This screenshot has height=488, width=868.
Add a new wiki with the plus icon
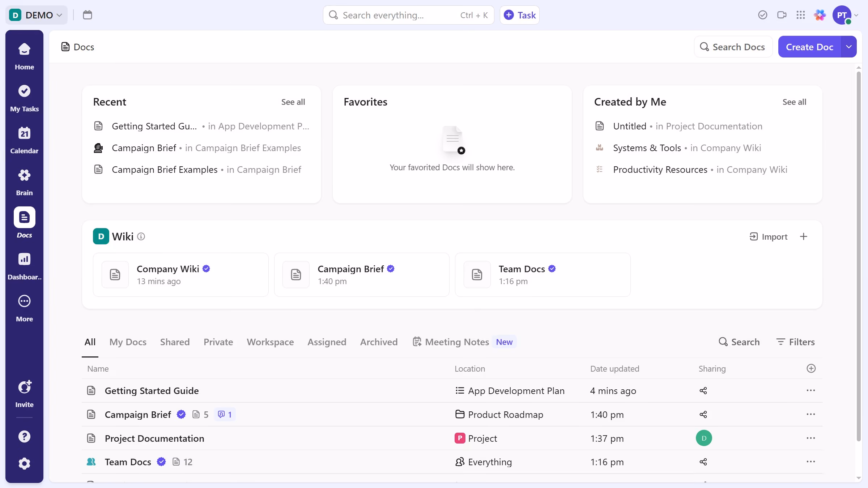tap(804, 236)
